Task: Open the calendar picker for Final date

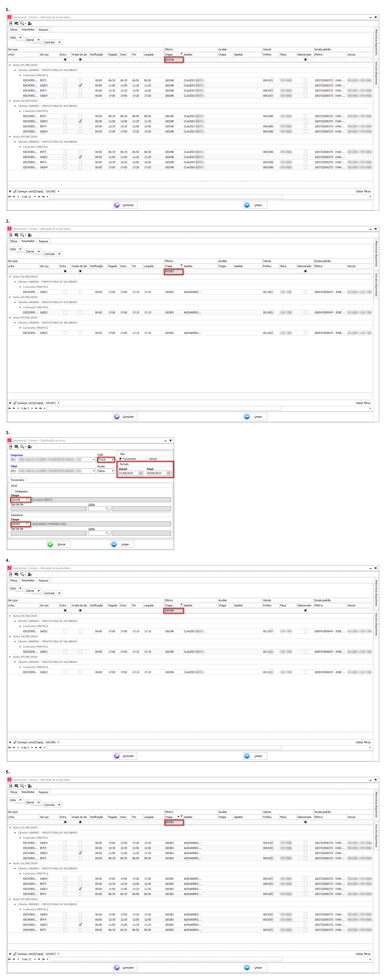Action: (169, 473)
